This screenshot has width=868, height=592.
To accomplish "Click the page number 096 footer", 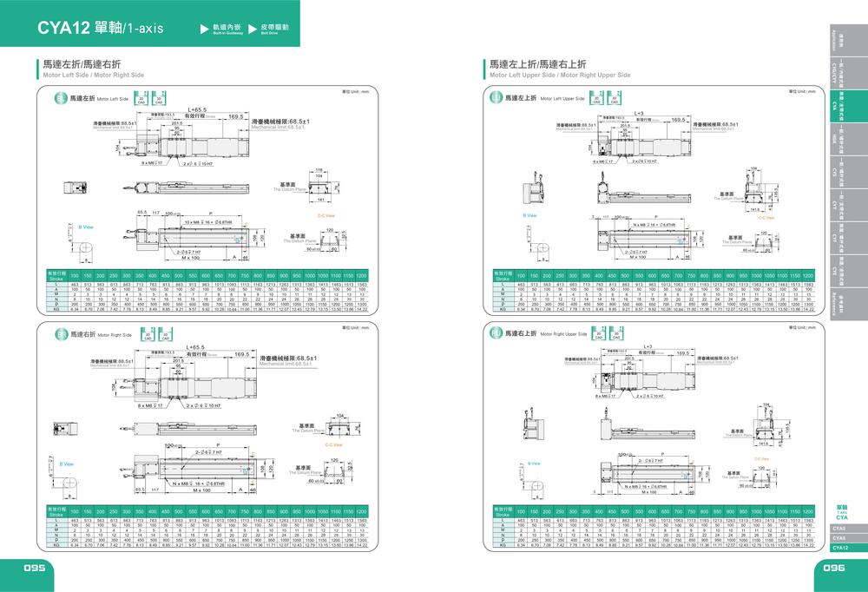I will coord(833,568).
